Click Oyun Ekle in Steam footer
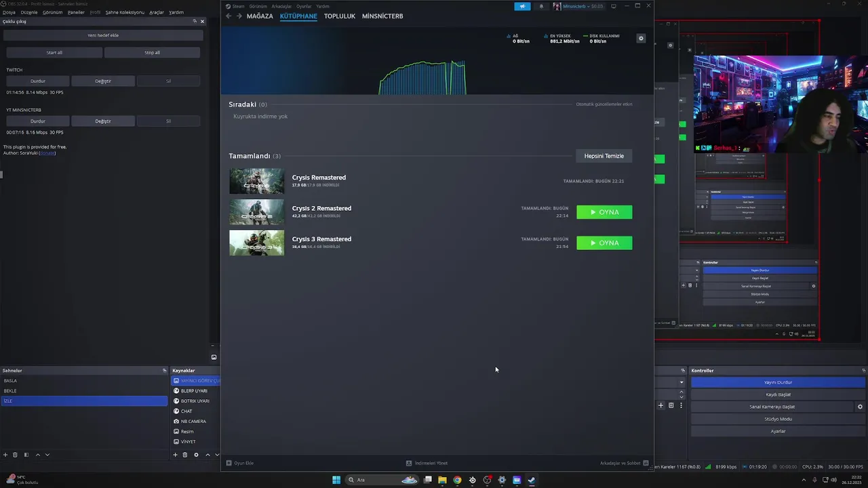This screenshot has width=868, height=488. click(240, 463)
